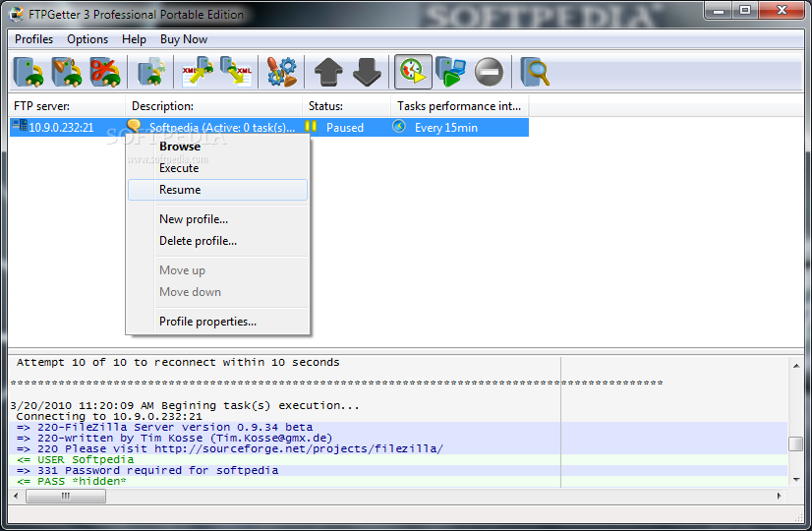The image size is (812, 531).
Task: Click the log's horizontal scroll right arrow
Action: tap(780, 497)
